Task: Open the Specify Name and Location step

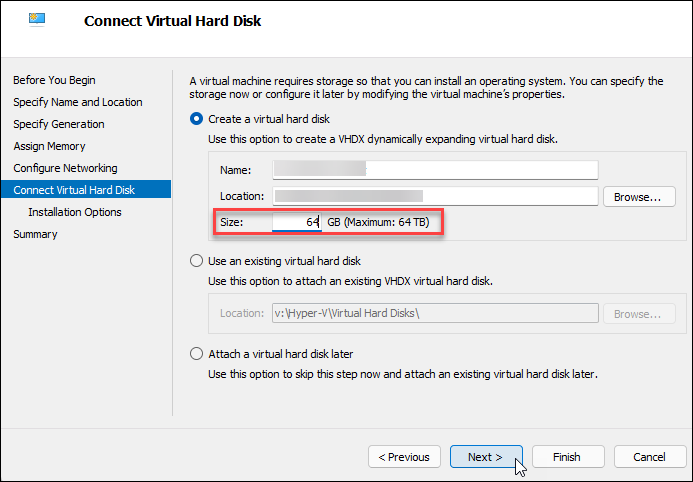Action: pos(77,102)
